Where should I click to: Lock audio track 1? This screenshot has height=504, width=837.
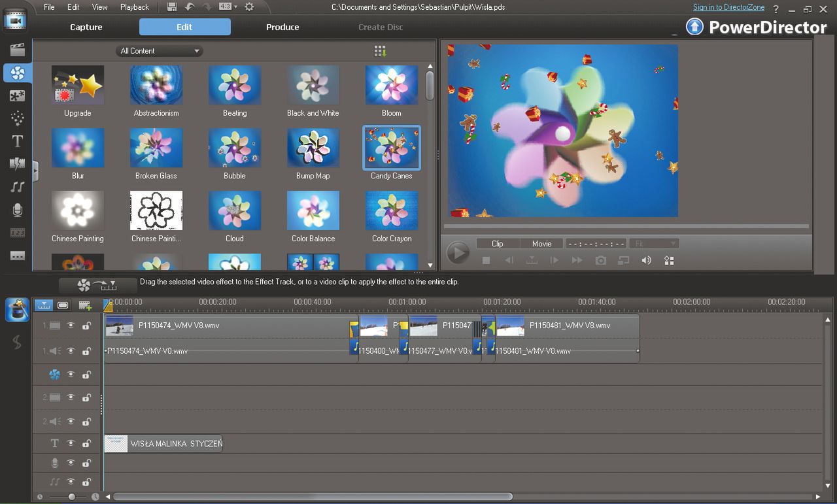click(x=86, y=351)
